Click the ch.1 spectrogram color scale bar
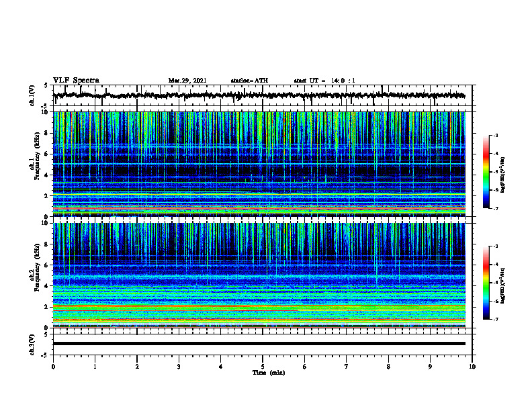The image size is (532, 411). pos(486,172)
